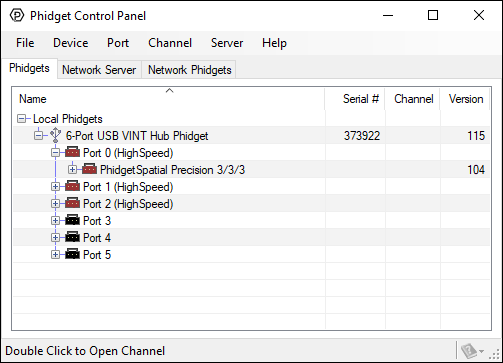This screenshot has width=503, height=363.
Task: Select the Port 2 (HighSpeed) row
Action: [251, 204]
